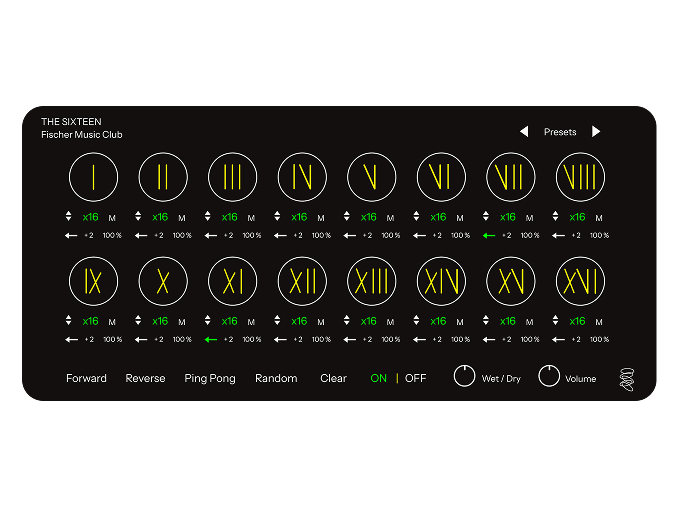This screenshot has height=508, width=677.
Task: Click the x16 value under step II
Action: tap(160, 217)
